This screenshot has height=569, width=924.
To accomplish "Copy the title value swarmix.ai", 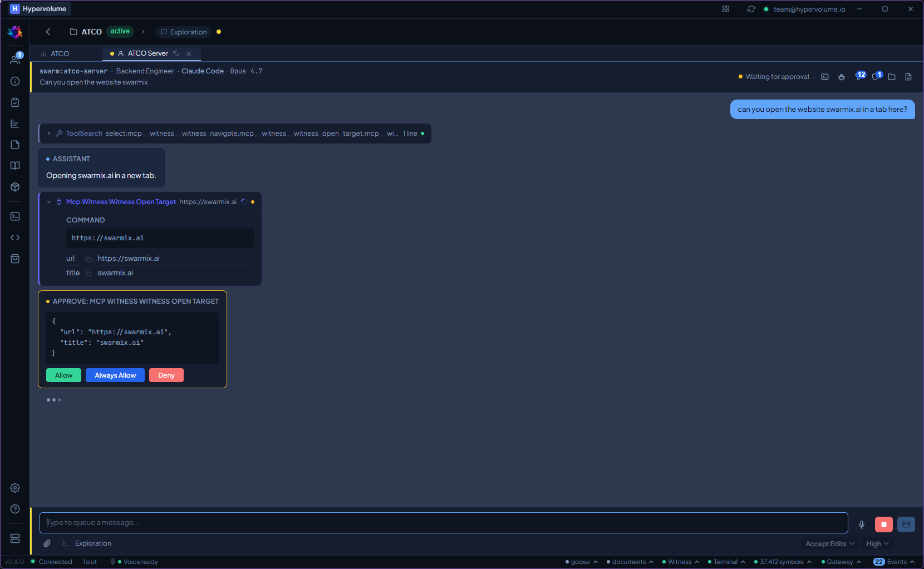I will [89, 273].
